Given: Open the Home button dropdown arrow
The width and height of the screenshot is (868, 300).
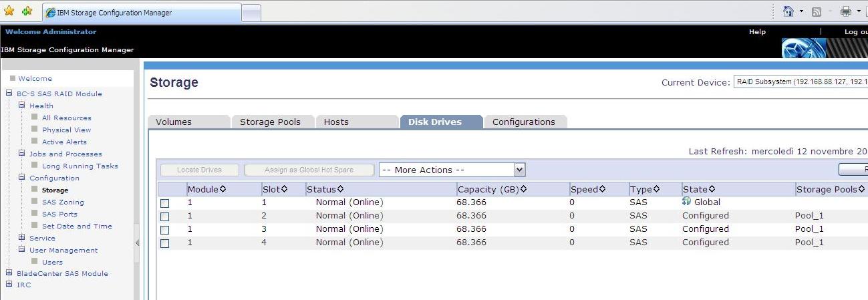Looking at the screenshot, I should click(801, 11).
